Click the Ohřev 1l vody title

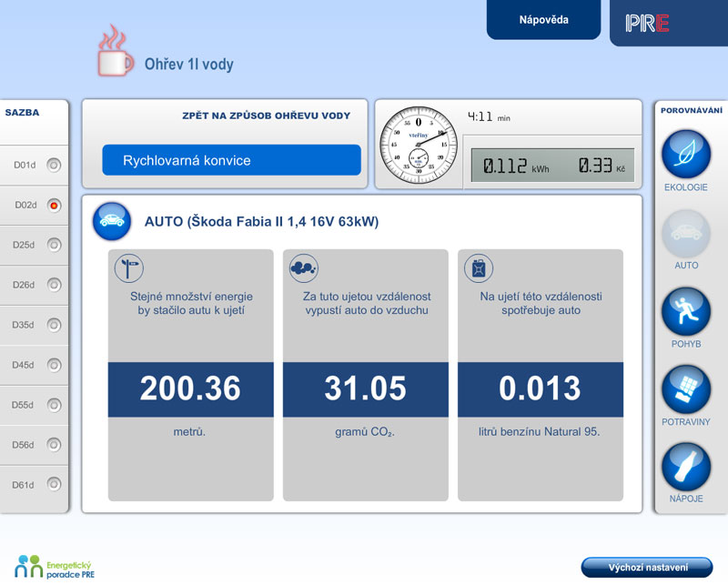coord(189,64)
